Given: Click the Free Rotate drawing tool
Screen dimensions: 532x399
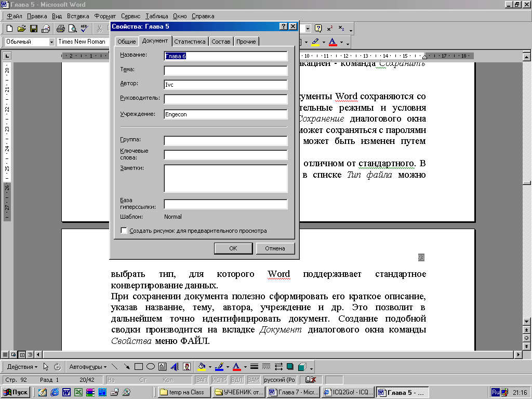Looking at the screenshot, I should point(58,366).
